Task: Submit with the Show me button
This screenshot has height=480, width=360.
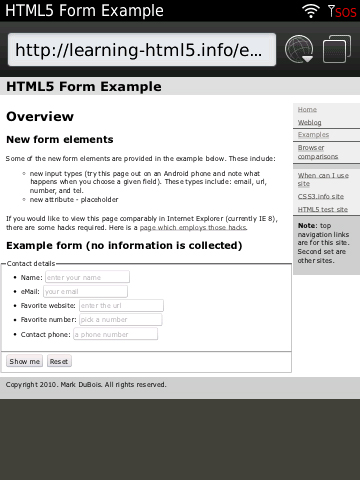Action: (25, 361)
